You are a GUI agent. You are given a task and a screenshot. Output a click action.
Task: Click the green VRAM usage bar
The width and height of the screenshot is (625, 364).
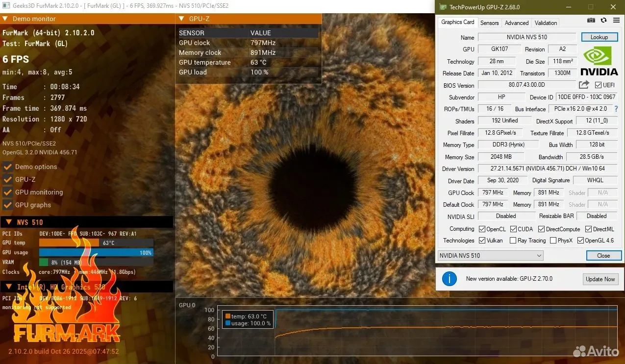tap(44, 262)
